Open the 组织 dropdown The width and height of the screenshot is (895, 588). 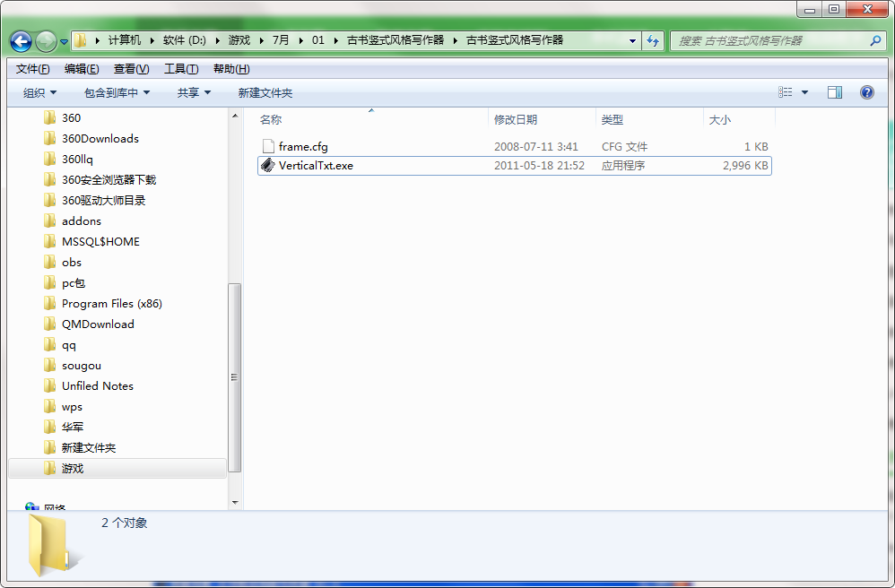pos(39,92)
